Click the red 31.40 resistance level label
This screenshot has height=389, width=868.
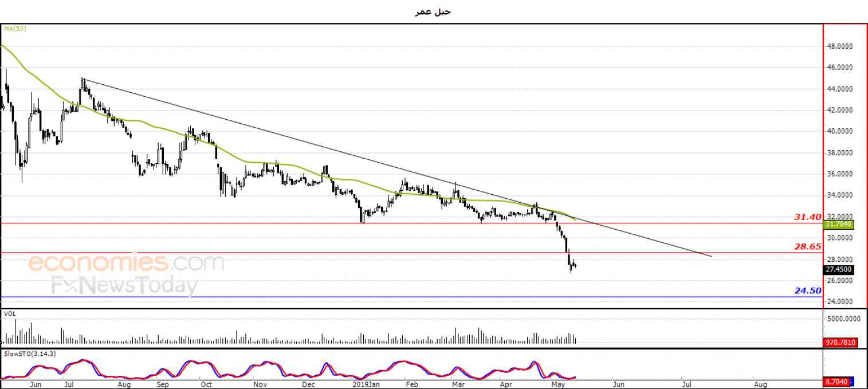[808, 217]
